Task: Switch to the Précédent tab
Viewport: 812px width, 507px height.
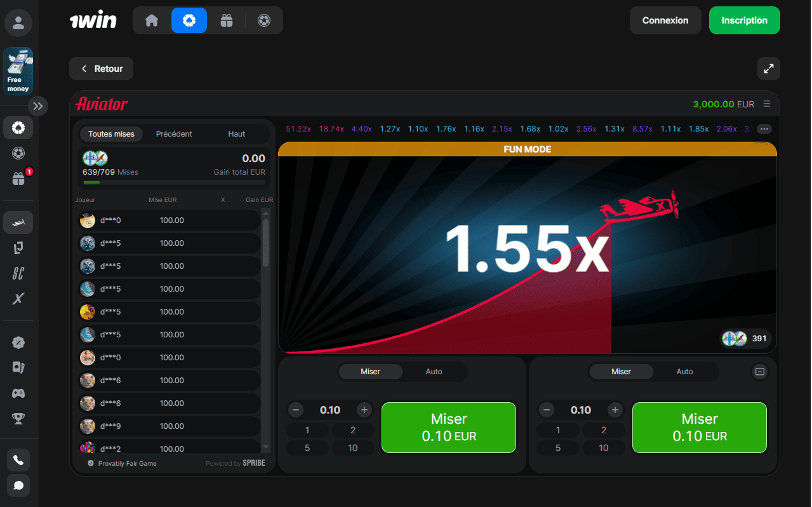Action: (174, 134)
